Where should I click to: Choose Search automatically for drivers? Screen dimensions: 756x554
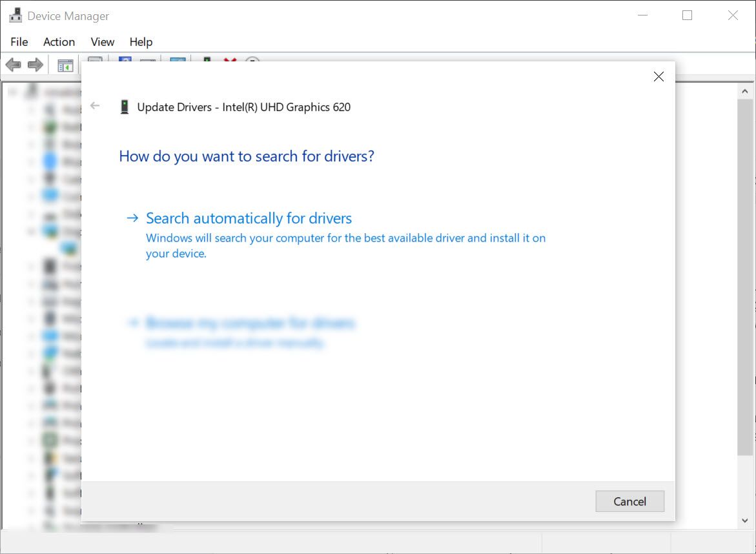249,218
